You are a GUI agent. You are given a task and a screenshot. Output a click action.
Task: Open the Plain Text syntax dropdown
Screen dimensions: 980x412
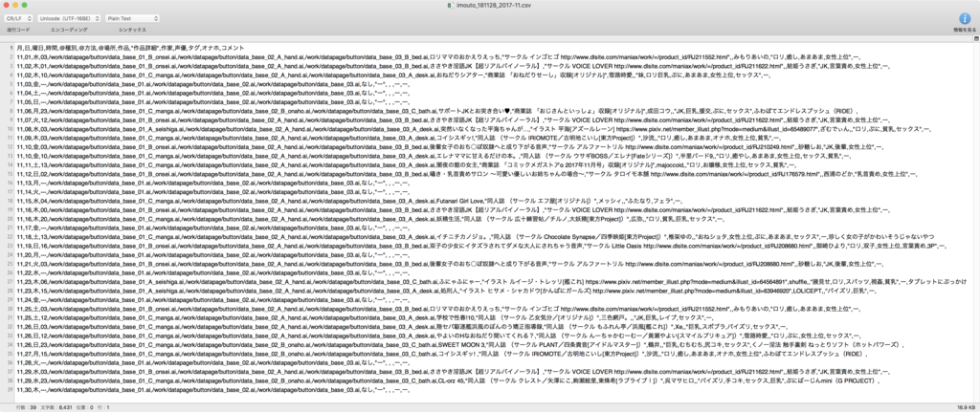tap(132, 19)
